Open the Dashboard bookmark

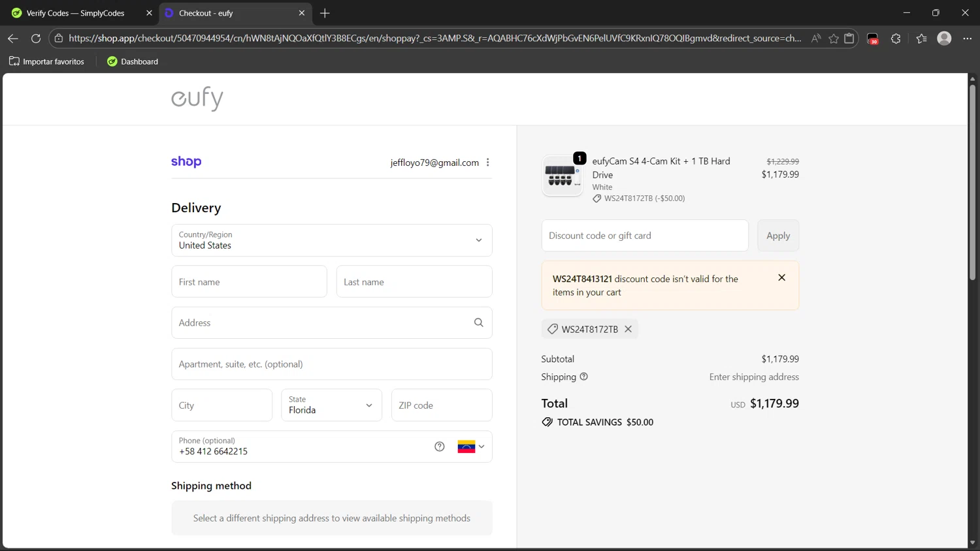point(133,61)
